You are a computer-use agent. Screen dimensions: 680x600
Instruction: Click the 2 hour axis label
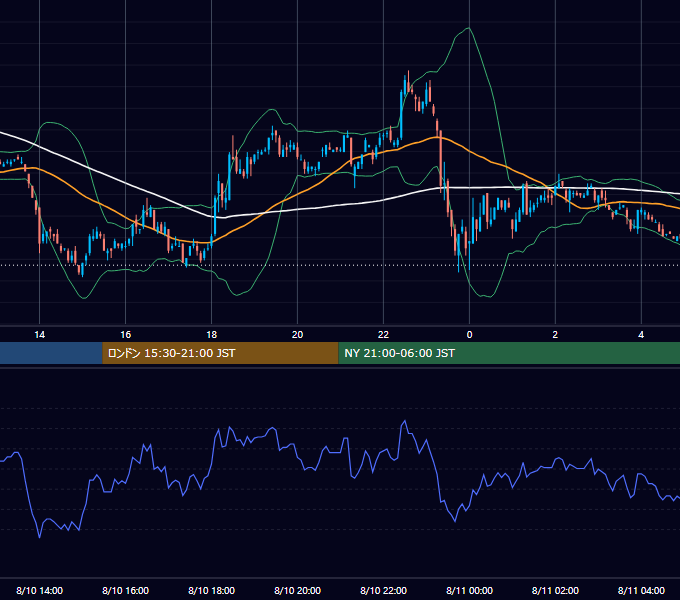pyautogui.click(x=555, y=335)
